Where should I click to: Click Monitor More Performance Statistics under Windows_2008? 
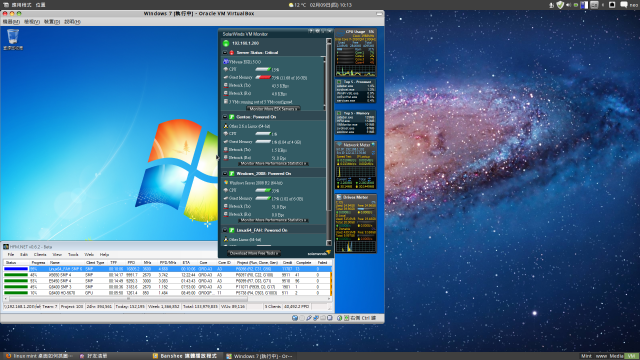[273, 220]
